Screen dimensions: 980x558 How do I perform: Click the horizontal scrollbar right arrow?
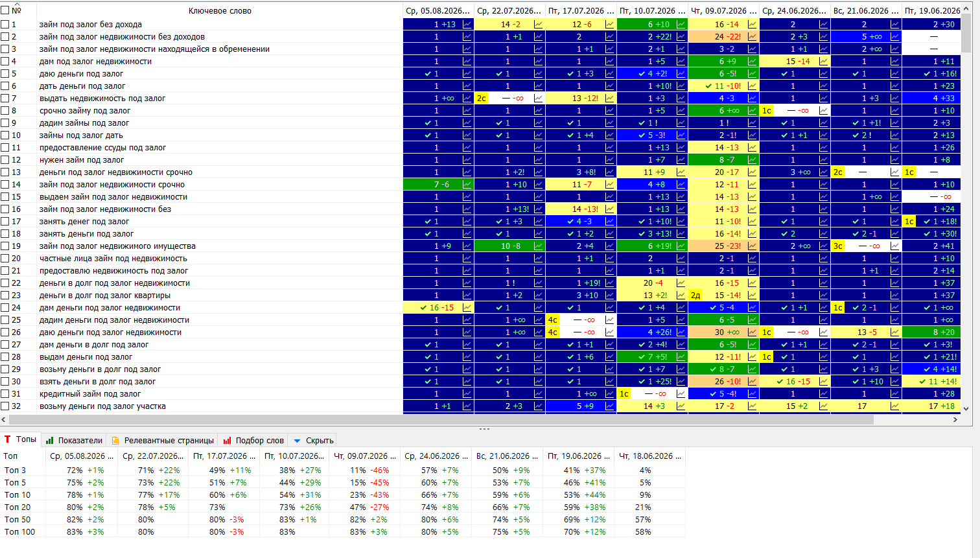pyautogui.click(x=955, y=419)
